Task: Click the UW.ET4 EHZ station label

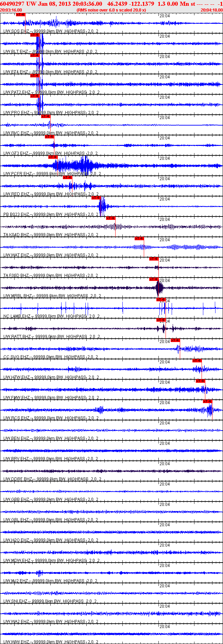Action: tap(16, 72)
